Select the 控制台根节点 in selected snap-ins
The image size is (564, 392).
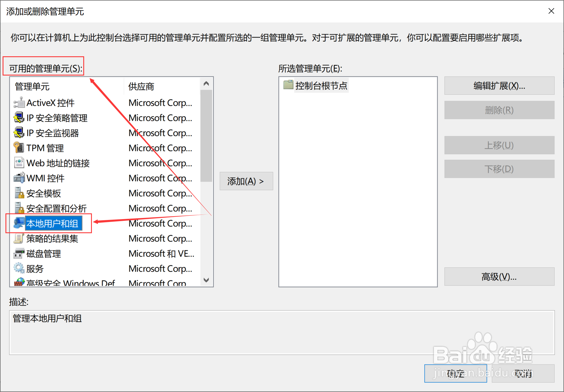pos(321,85)
